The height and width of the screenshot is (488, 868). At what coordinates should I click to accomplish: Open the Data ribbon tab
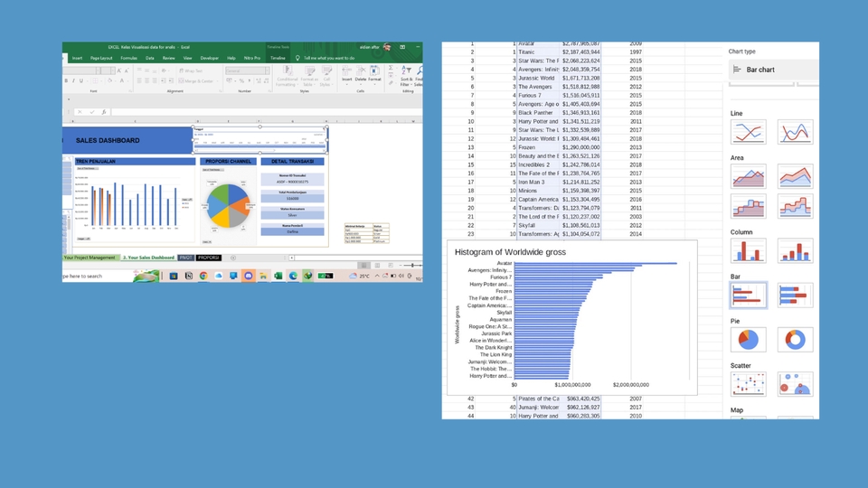click(150, 58)
